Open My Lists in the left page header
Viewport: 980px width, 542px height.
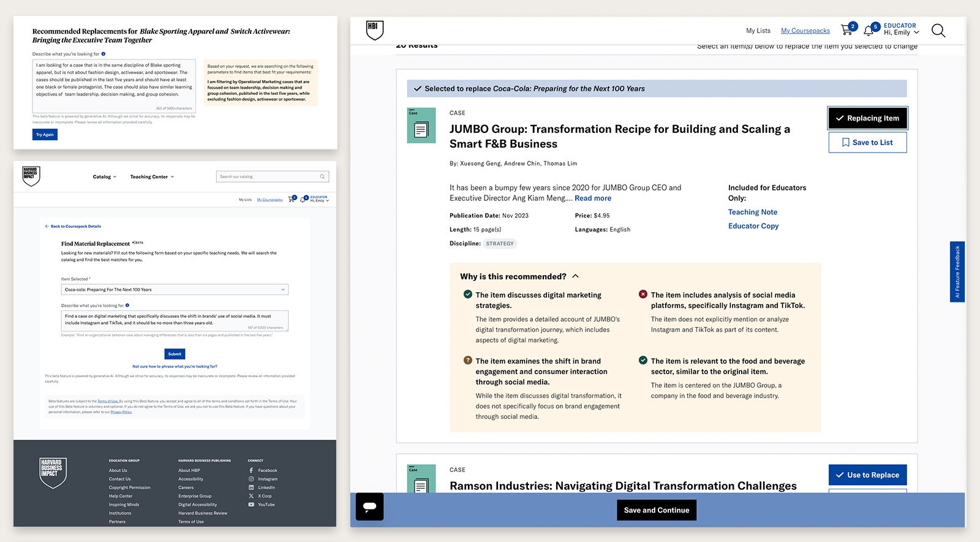pos(245,200)
